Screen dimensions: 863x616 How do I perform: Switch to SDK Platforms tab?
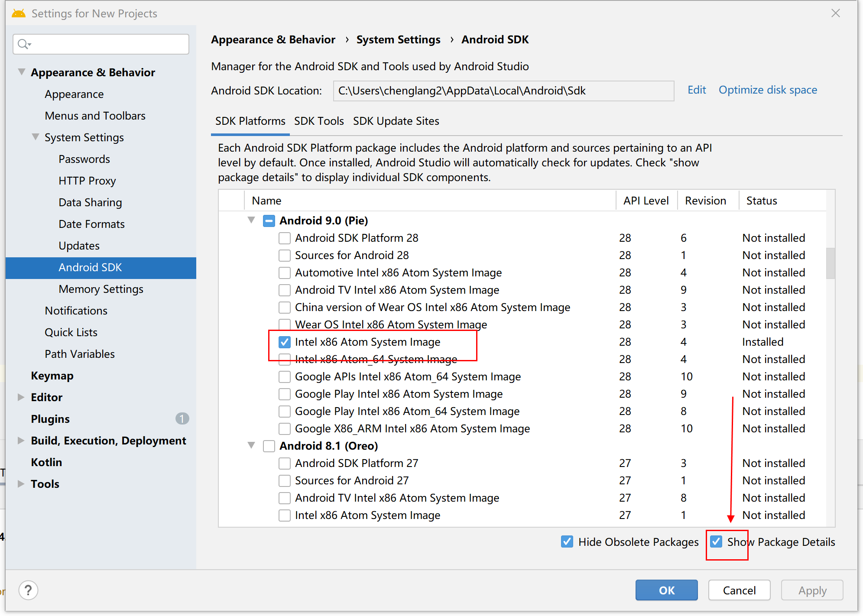pos(250,121)
